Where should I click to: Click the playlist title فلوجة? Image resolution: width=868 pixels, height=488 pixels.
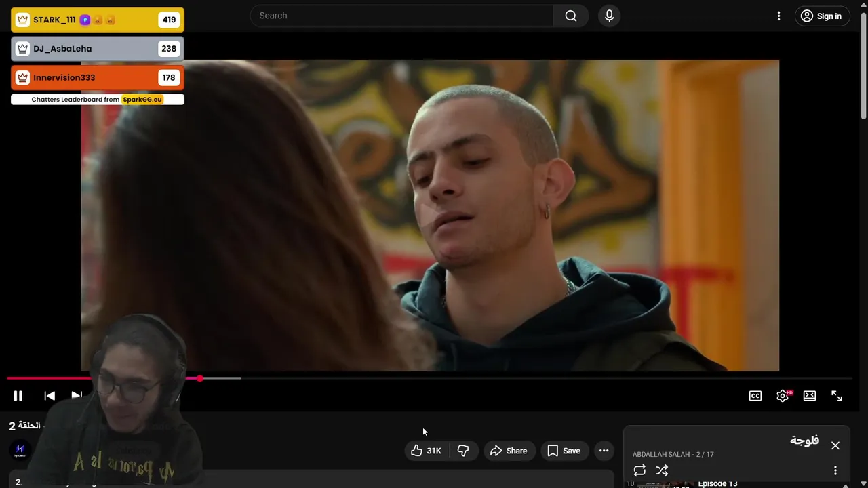pos(804,441)
